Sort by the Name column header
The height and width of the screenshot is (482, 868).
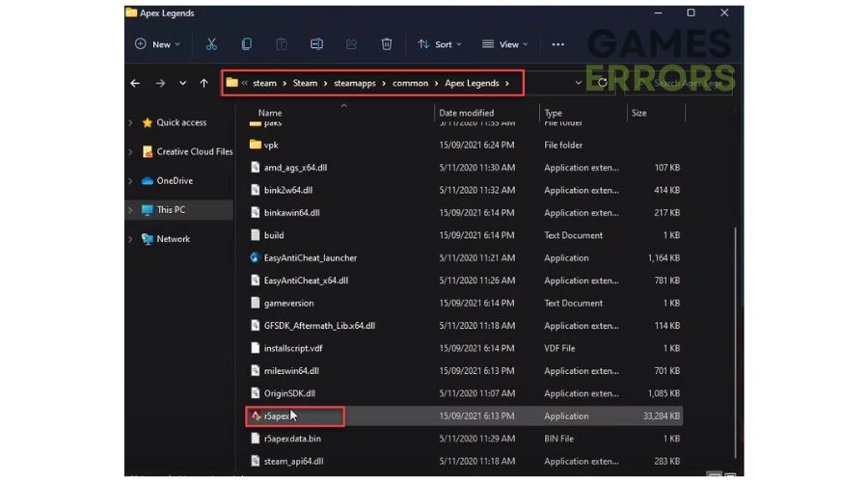coord(270,113)
